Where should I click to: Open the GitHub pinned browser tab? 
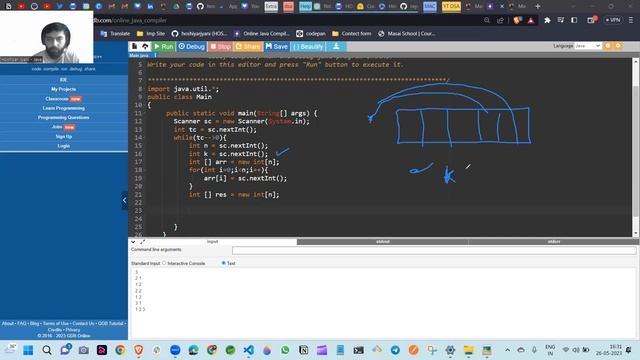point(200,6)
